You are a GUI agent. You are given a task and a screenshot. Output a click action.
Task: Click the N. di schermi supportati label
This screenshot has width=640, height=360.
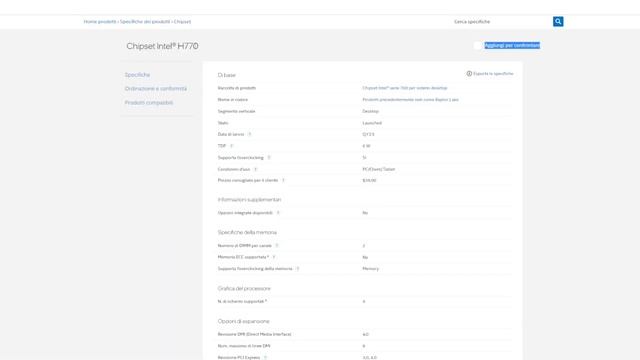tap(242, 301)
